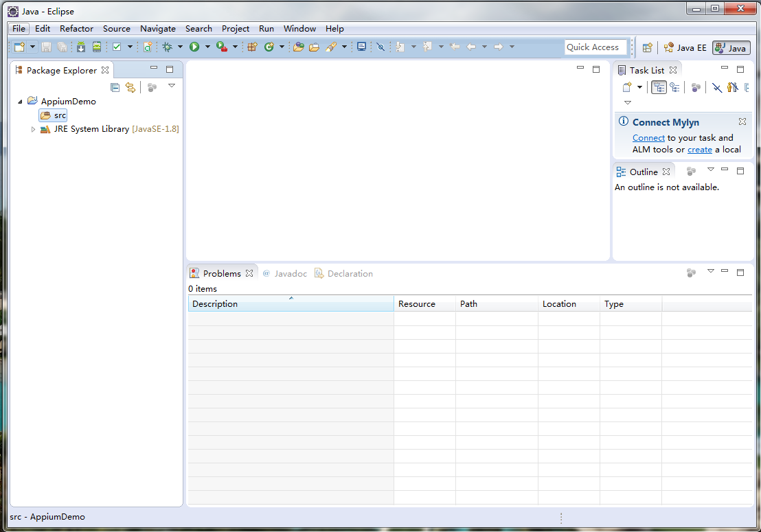The height and width of the screenshot is (532, 761).
Task: Click the create link in Mylyn panel
Action: coord(700,150)
